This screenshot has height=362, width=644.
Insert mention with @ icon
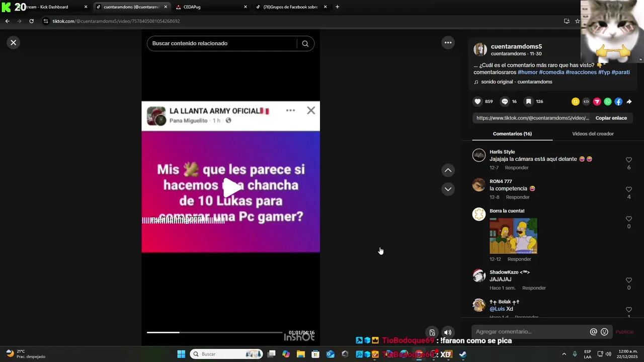[x=594, y=332]
